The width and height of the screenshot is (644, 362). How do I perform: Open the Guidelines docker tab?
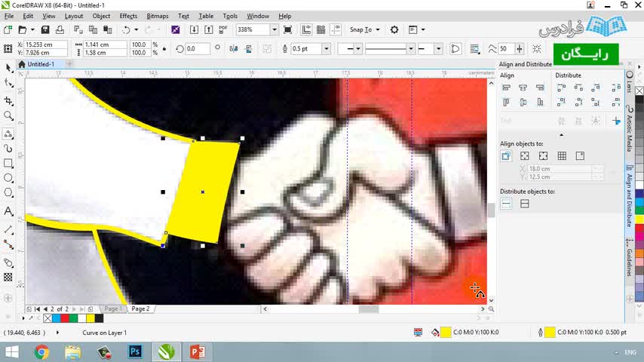tap(629, 258)
